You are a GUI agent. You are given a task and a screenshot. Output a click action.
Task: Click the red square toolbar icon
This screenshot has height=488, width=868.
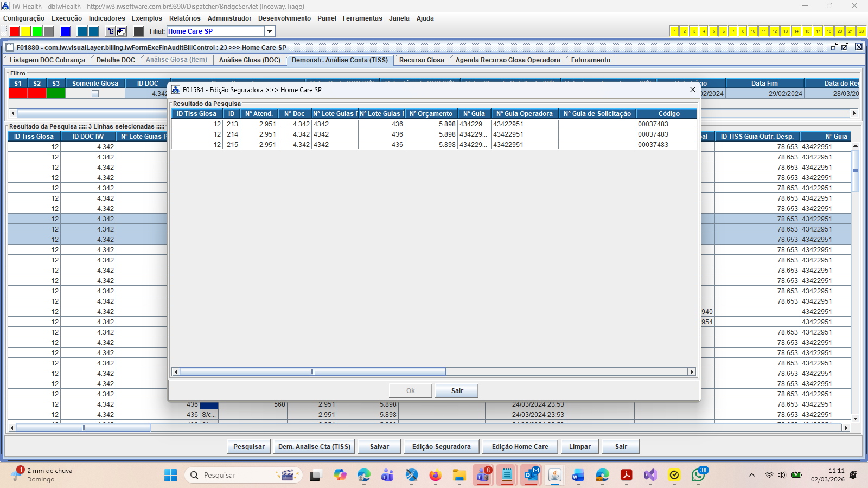coord(15,31)
